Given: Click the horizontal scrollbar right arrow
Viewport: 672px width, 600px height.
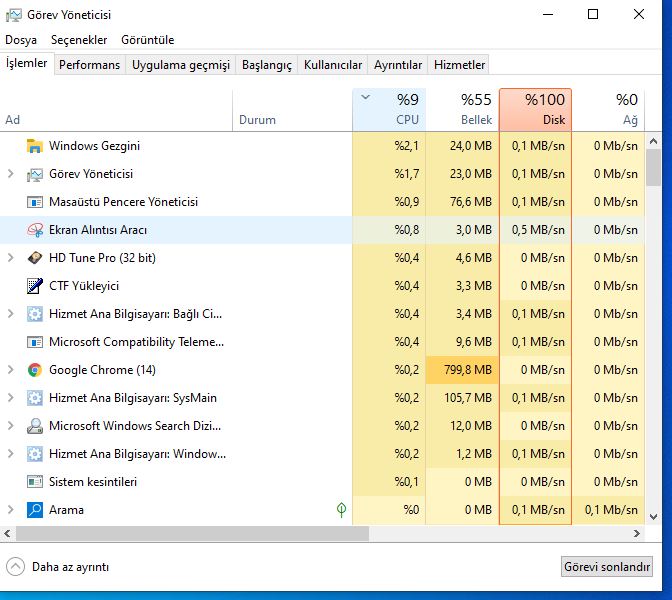Looking at the screenshot, I should (x=637, y=534).
